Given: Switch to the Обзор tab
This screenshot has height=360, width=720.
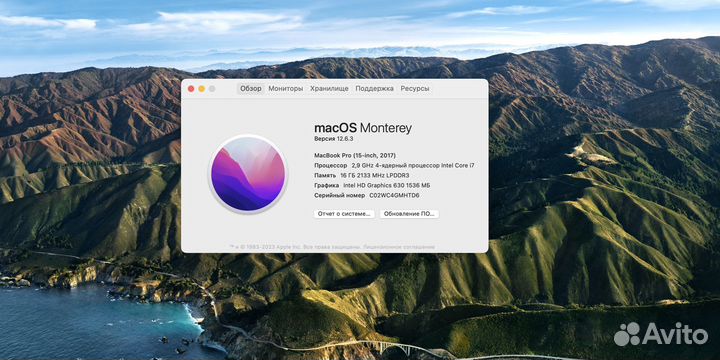Looking at the screenshot, I should tap(251, 89).
